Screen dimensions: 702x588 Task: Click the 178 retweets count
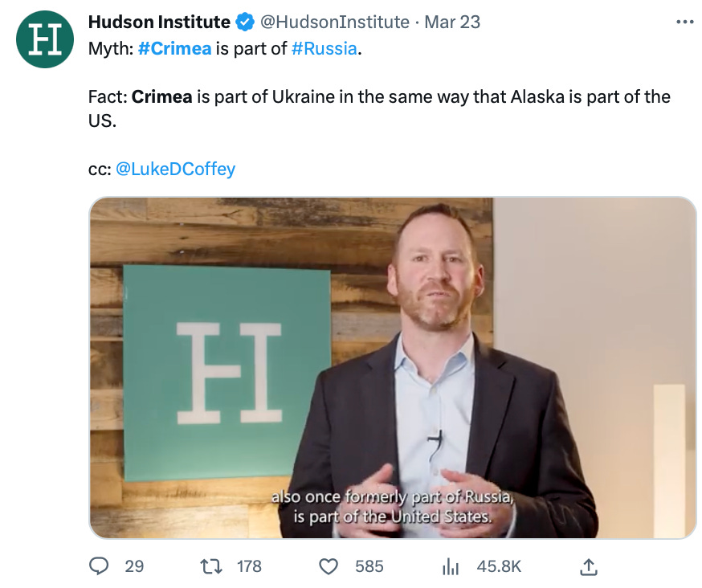[x=249, y=566]
